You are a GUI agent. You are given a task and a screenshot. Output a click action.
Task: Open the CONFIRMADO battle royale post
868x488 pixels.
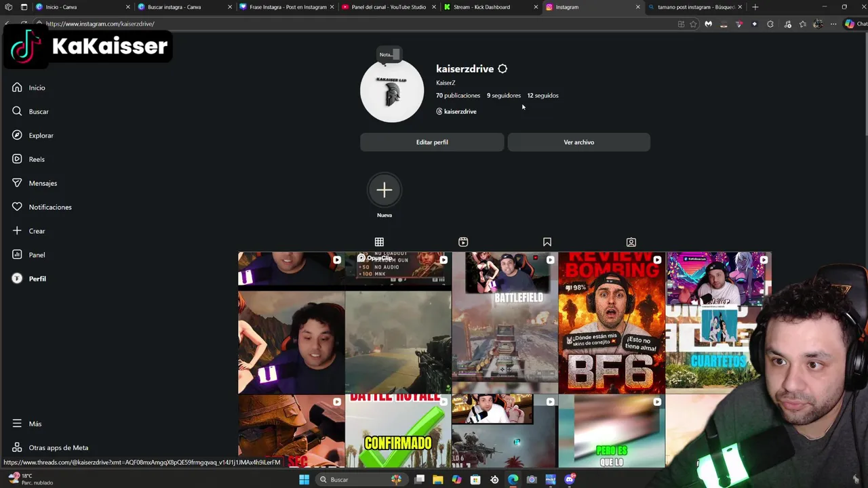pyautogui.click(x=398, y=431)
